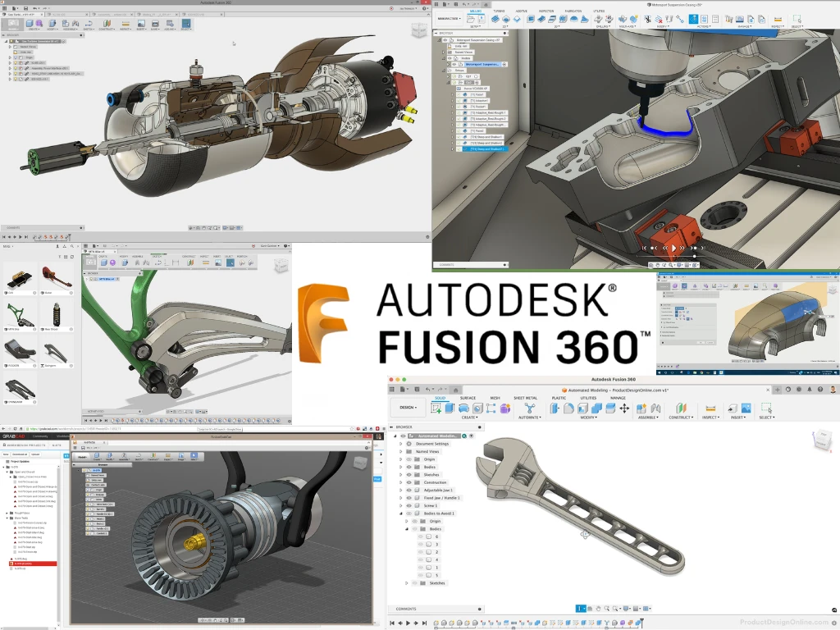Launch Simulate in the Milling Actions panel
The width and height of the screenshot is (840, 630).
pyautogui.click(x=692, y=18)
